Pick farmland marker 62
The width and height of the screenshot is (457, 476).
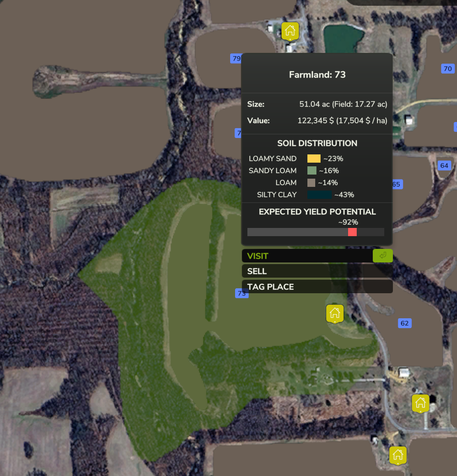coord(404,323)
